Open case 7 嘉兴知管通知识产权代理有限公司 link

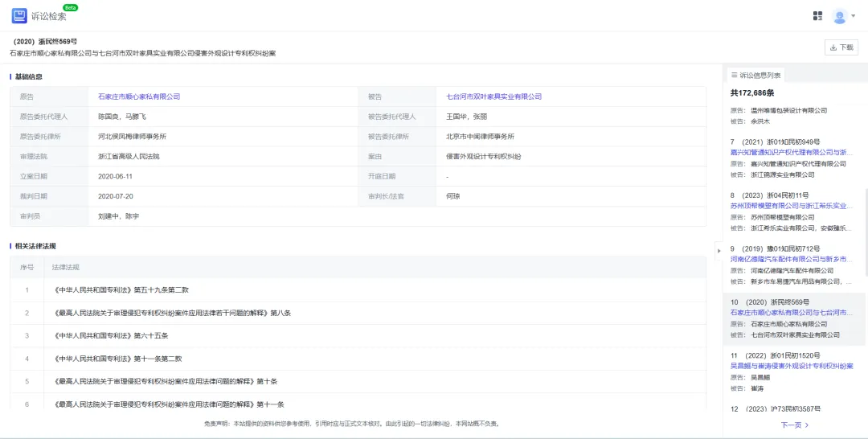point(792,152)
